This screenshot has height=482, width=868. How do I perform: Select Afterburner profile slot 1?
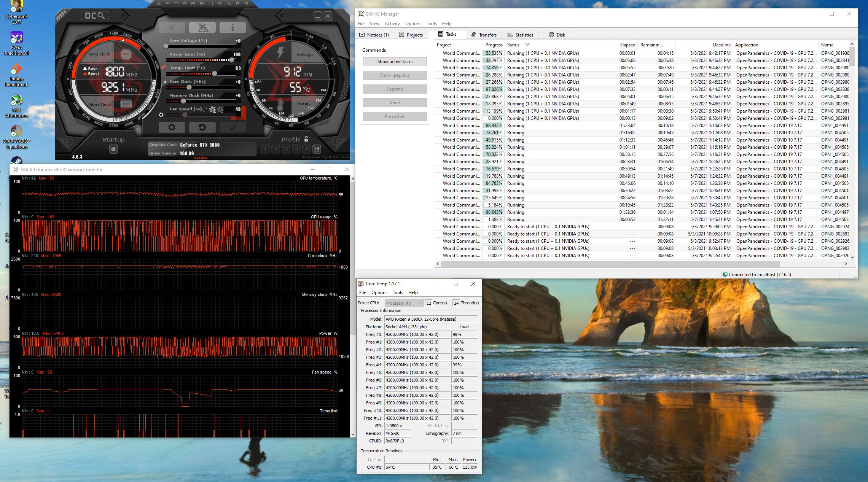[x=266, y=149]
